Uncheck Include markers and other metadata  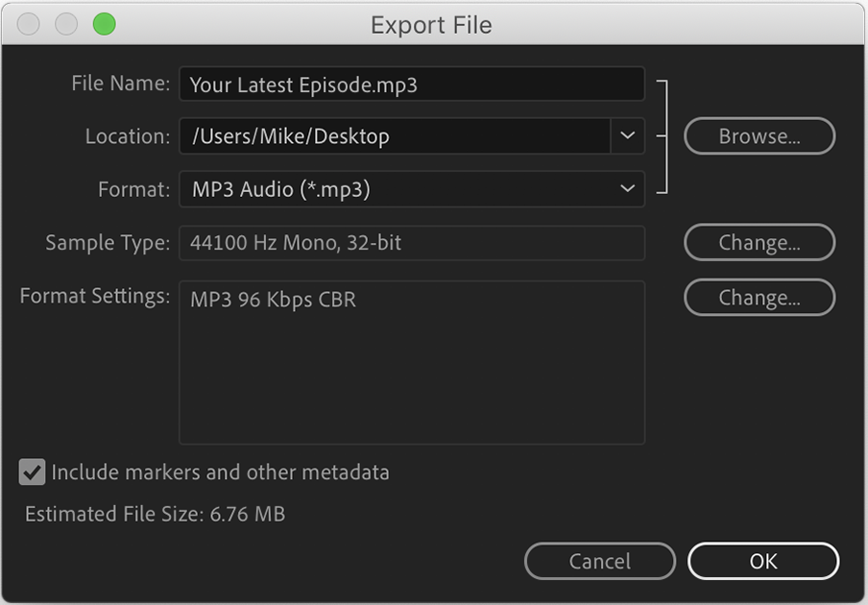(x=33, y=472)
